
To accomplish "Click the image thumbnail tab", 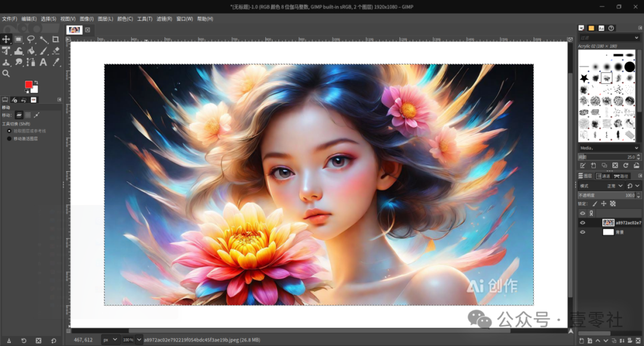I will 75,30.
